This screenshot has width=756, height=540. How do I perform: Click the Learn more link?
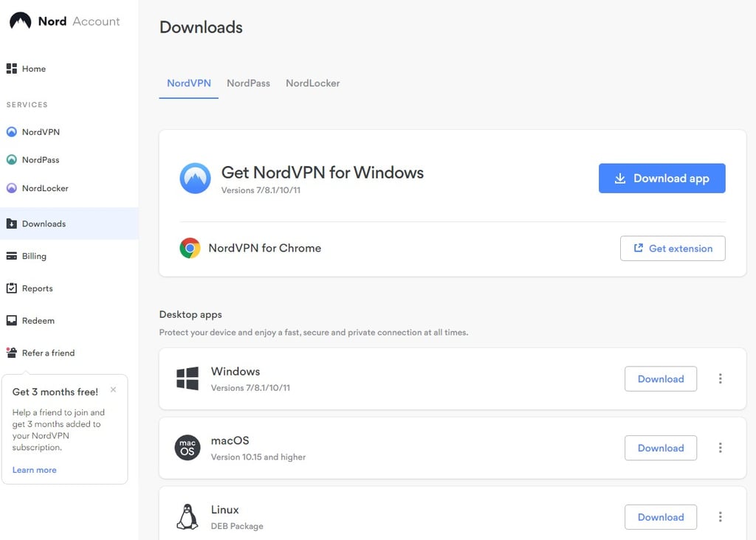point(34,470)
